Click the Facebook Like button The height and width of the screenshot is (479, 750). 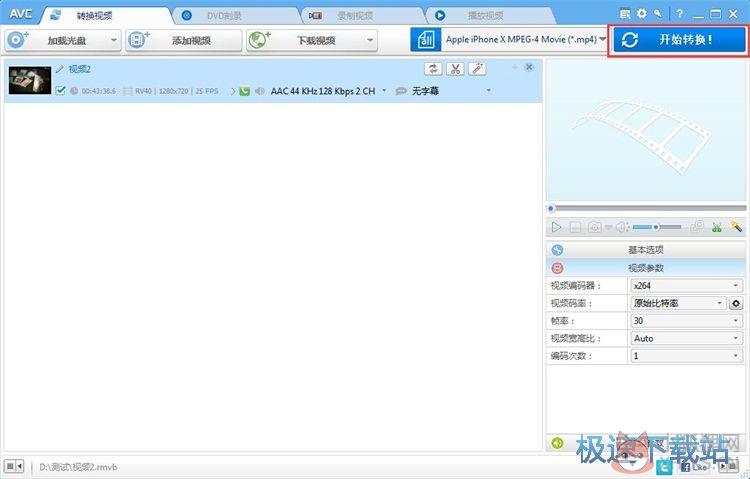click(x=694, y=466)
